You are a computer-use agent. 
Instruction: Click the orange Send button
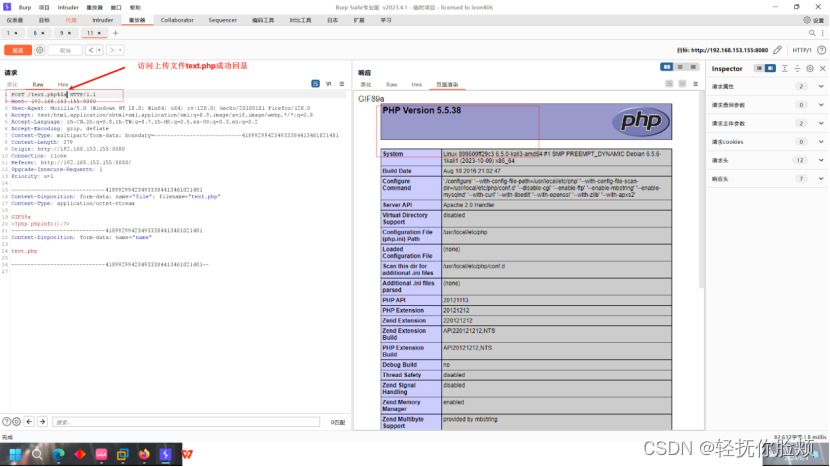pos(18,50)
